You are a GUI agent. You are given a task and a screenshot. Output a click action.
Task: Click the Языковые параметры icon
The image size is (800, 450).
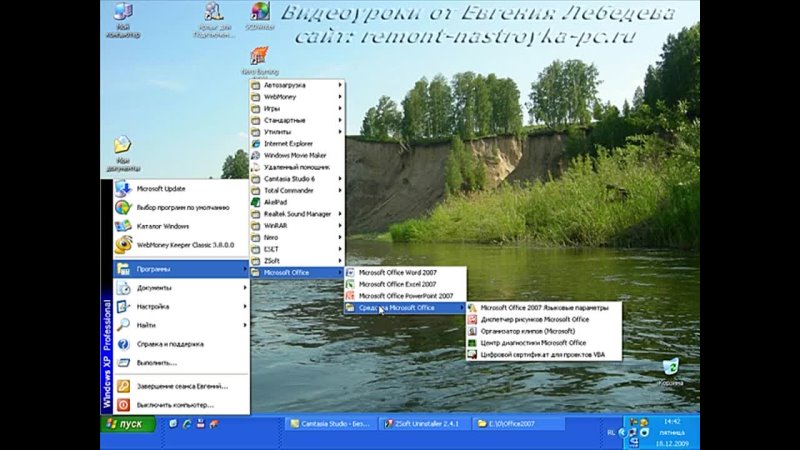472,308
